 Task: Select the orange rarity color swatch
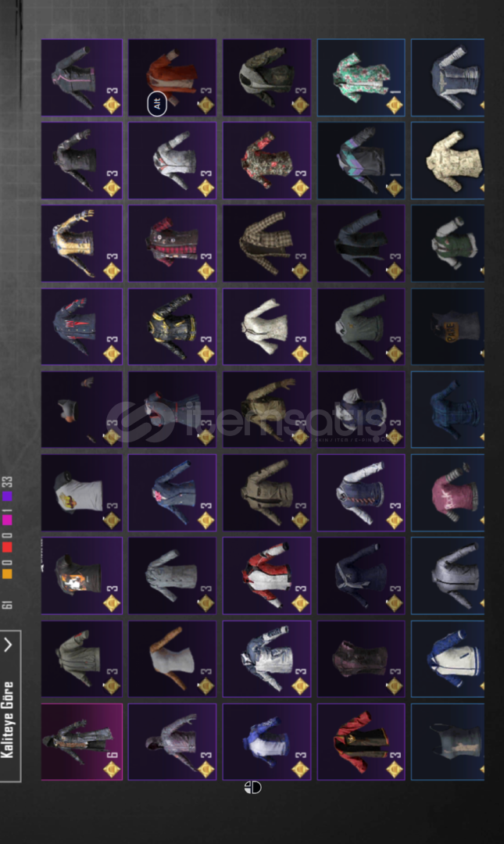(x=7, y=574)
